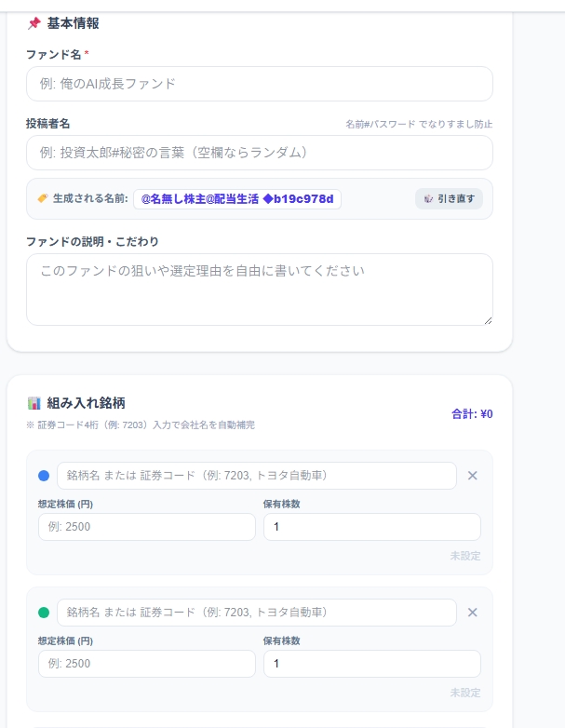Viewport: 565px width, 728px height.
Task: Click the 未設定 label in blue stock card
Action: [x=465, y=556]
